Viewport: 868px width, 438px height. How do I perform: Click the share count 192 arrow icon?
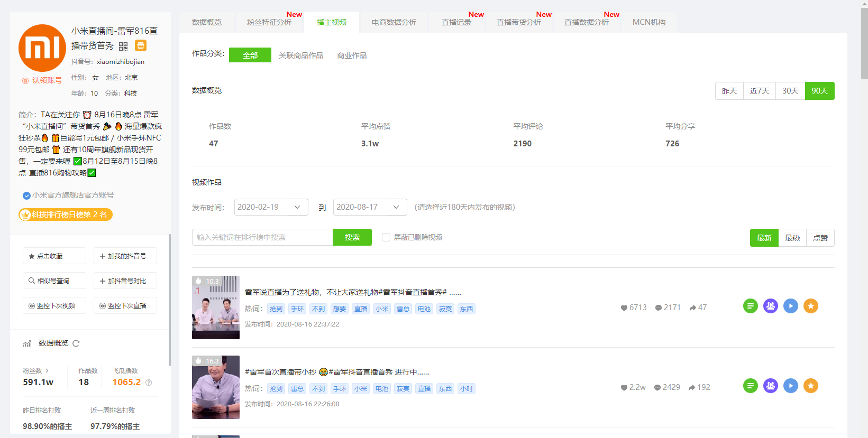point(699,387)
